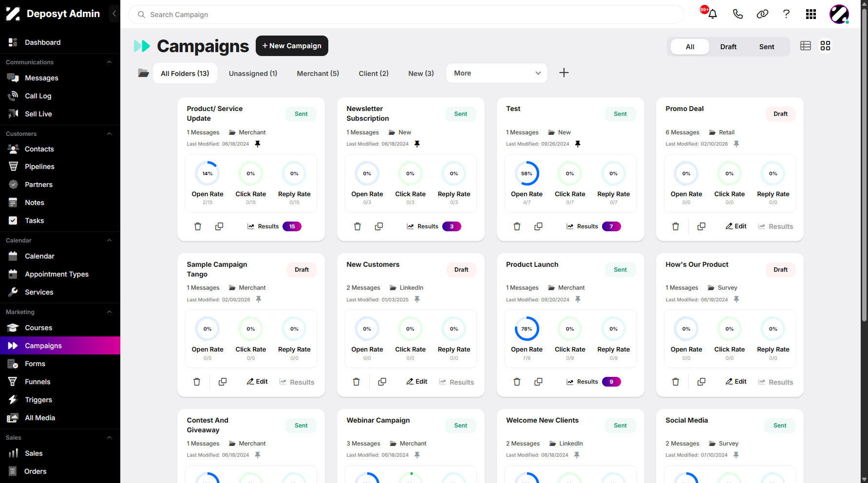Collapse the Calendar sidebar section
Viewport: 868px width, 483px height.
coord(109,241)
